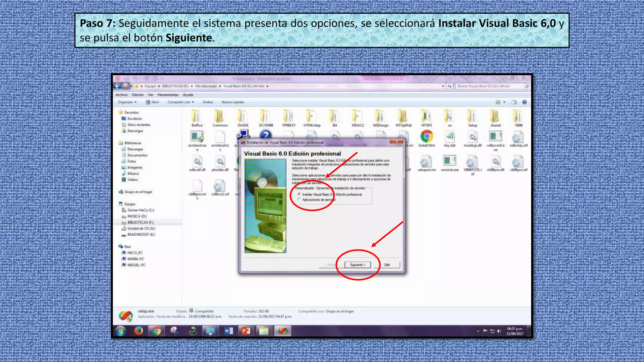644x362 pixels.
Task: Expand the Organizar dropdown menu
Action: (x=127, y=102)
